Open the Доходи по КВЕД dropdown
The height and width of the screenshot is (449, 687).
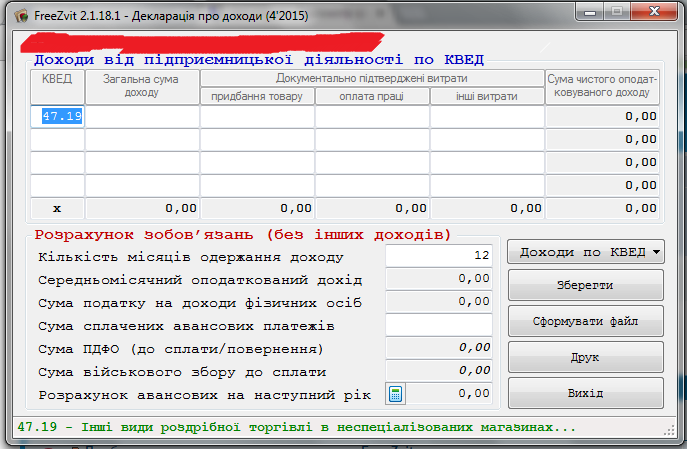(x=586, y=252)
